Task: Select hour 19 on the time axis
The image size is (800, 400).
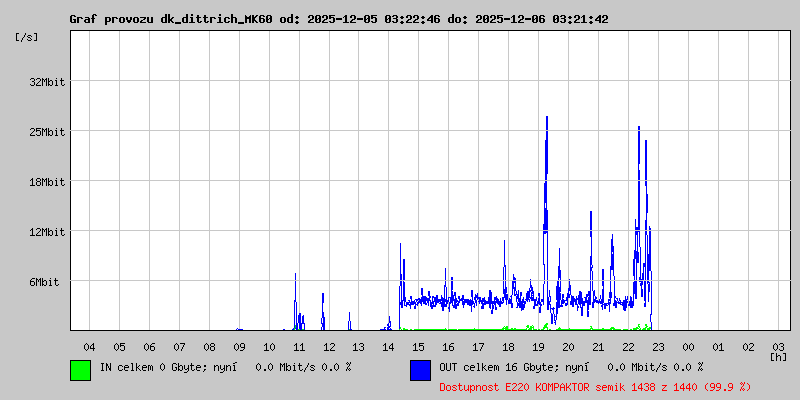Action: pyautogui.click(x=538, y=346)
